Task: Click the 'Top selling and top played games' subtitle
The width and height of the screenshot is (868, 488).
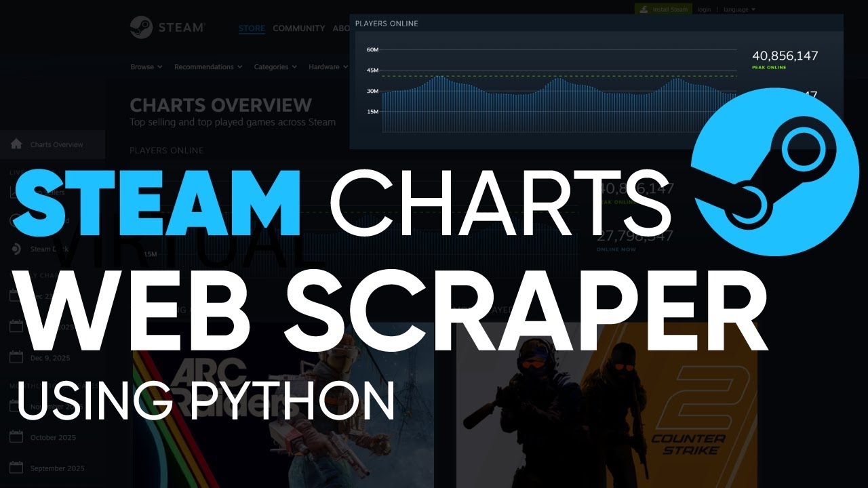Action: pyautogui.click(x=233, y=123)
